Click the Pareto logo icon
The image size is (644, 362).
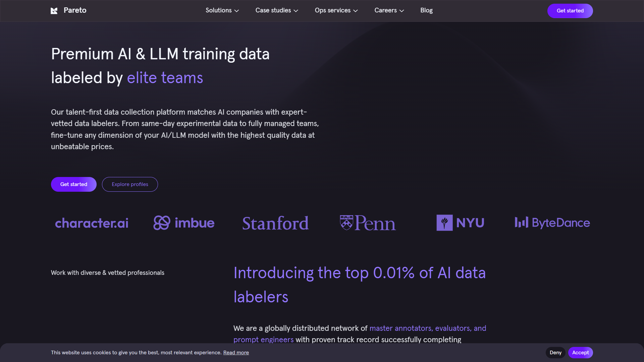point(54,10)
